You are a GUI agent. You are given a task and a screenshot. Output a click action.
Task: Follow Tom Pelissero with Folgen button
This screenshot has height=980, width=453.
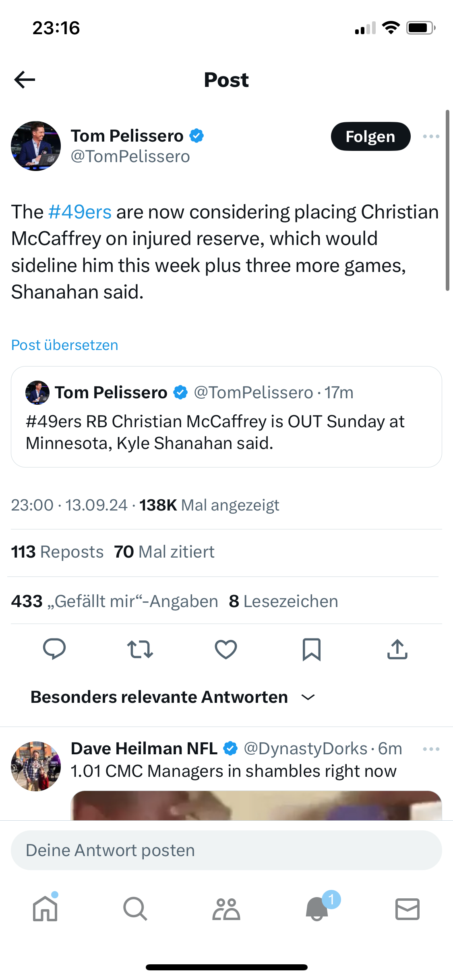(370, 136)
